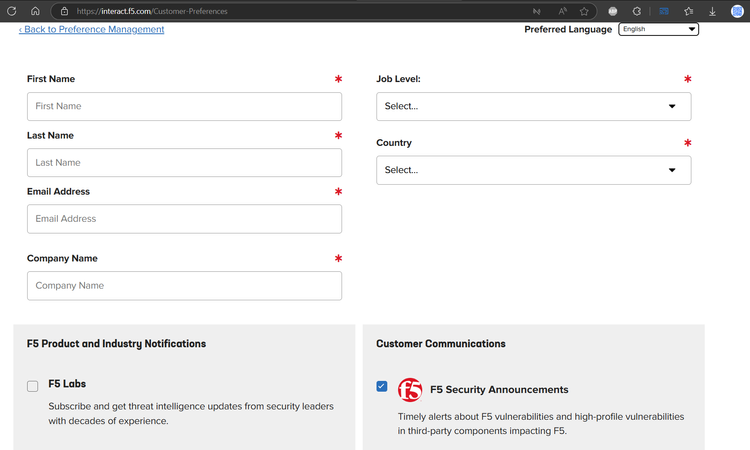Open the Preferred Language selector
Screen dimensions: 750x450
(x=658, y=29)
